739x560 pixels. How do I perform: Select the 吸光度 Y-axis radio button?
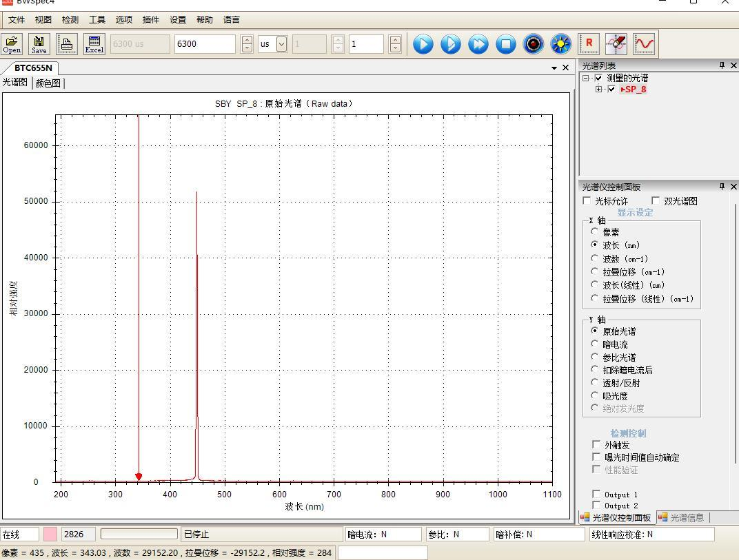tap(595, 395)
